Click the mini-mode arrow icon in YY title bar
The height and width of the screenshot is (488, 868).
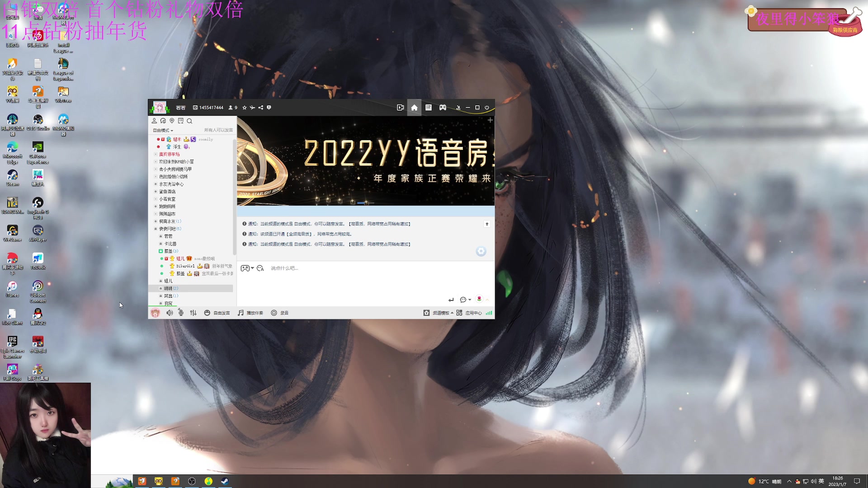click(x=458, y=108)
